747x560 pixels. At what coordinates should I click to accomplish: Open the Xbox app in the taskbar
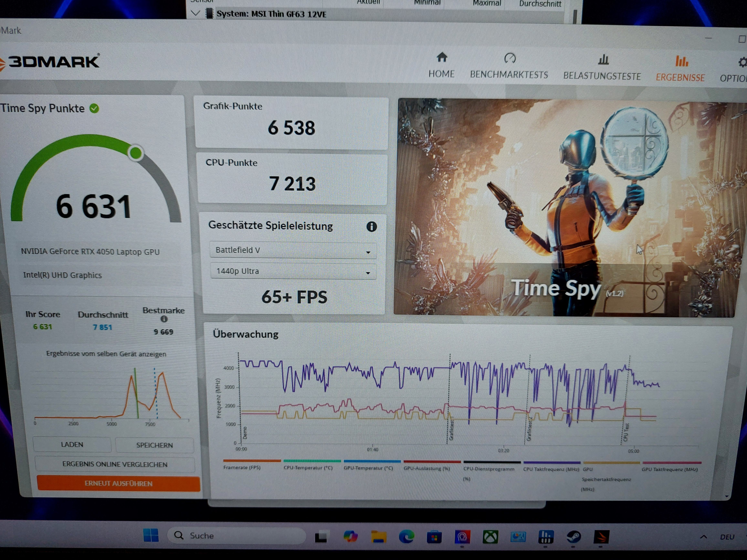tap(490, 536)
